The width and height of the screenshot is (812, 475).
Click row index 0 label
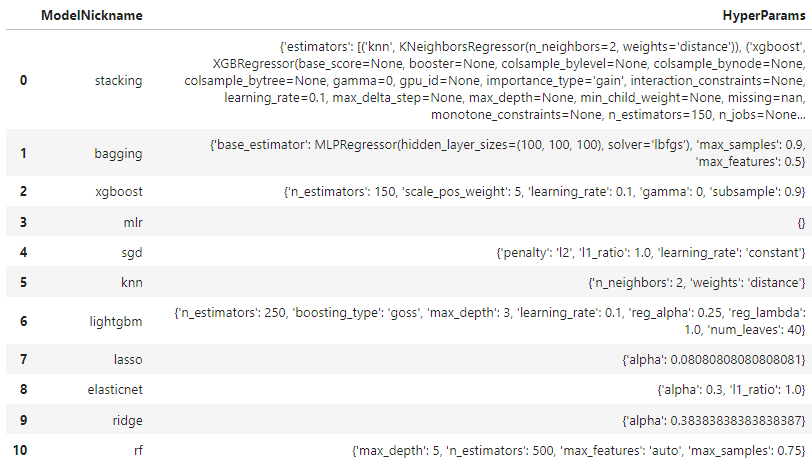click(23, 81)
